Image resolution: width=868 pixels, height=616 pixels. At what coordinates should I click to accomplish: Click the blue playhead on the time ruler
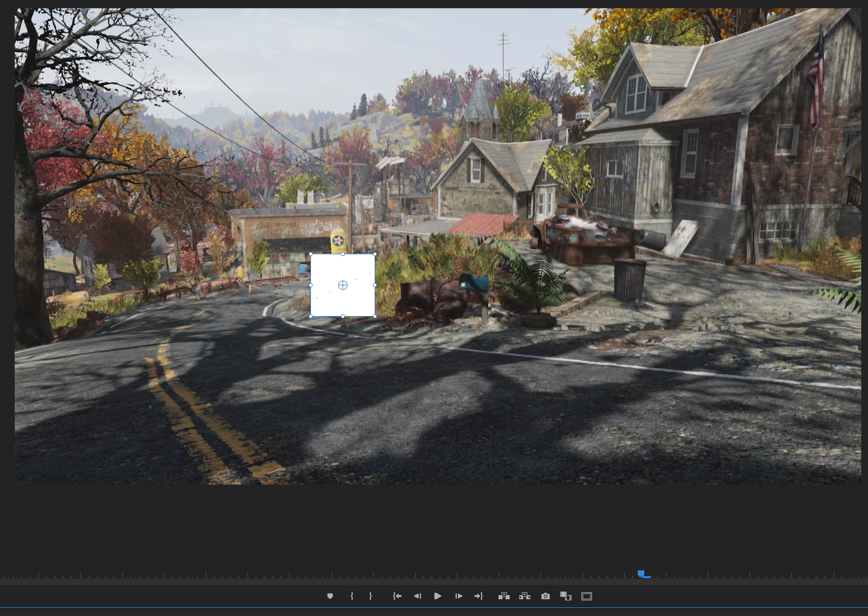[641, 573]
